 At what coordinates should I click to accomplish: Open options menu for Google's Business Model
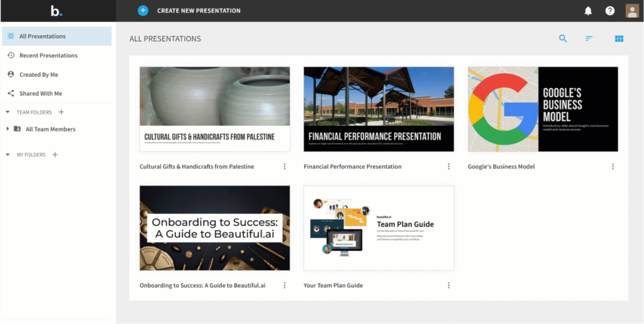pos(613,167)
